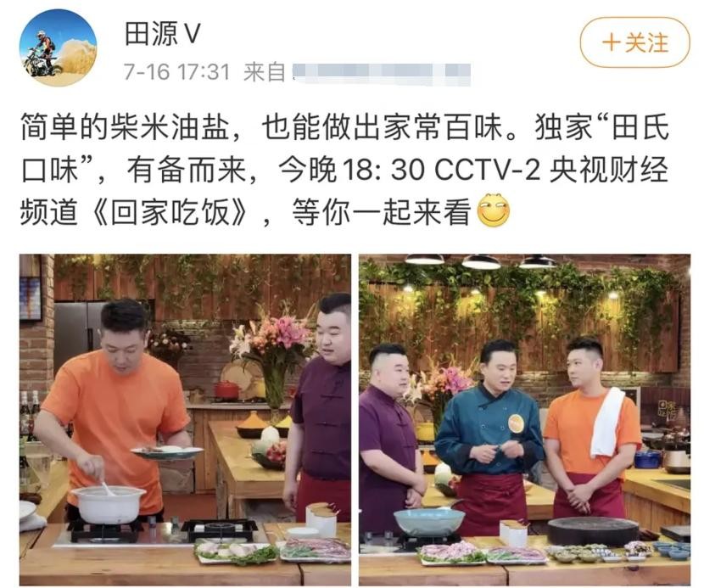Open the motorcycle rider profile avatar
The height and width of the screenshot is (588, 704).
pyautogui.click(x=58, y=48)
